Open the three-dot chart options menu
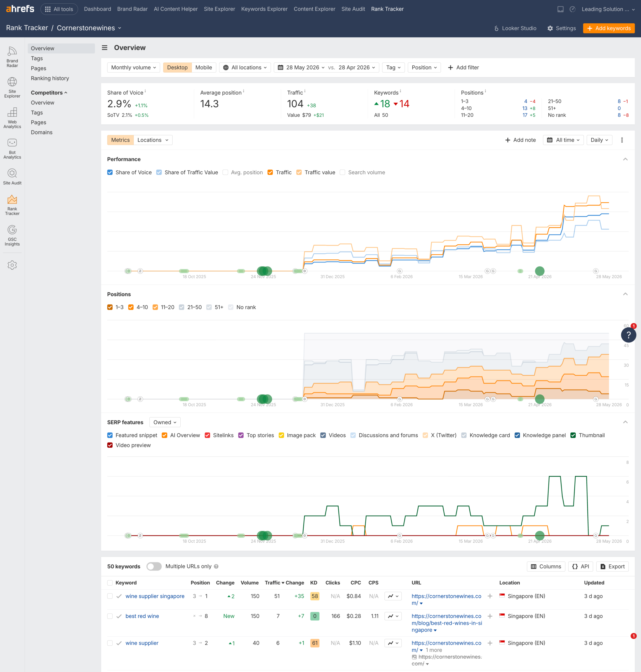Image resolution: width=641 pixels, height=672 pixels. [622, 140]
